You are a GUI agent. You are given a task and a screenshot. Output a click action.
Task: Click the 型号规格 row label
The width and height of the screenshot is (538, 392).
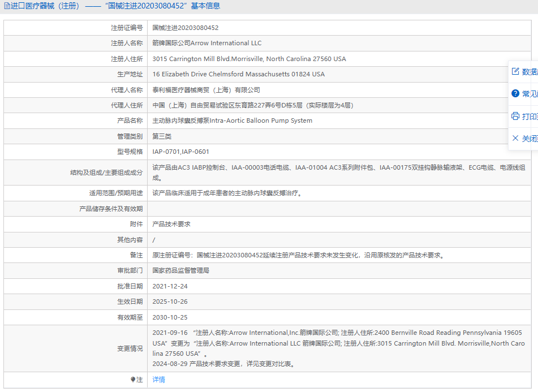tap(130, 152)
